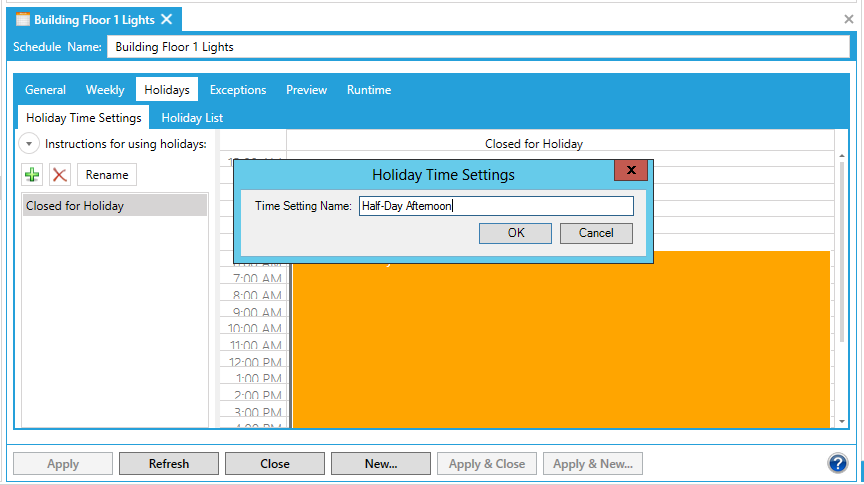This screenshot has height=485, width=864.
Task: Open the Preview tab
Action: point(306,90)
